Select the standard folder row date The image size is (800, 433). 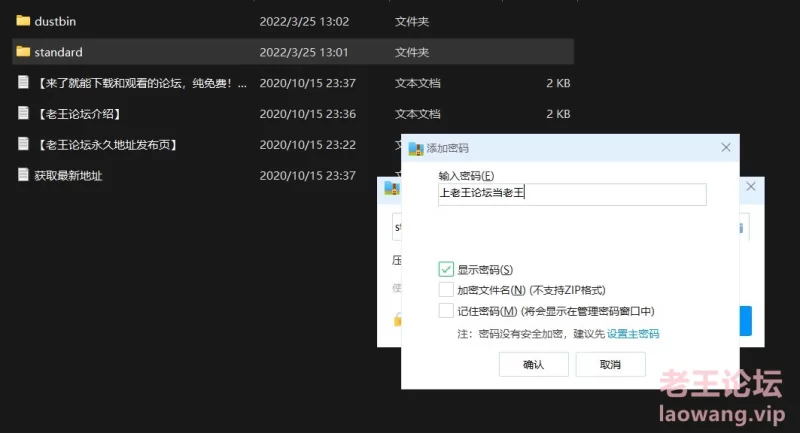[x=304, y=52]
